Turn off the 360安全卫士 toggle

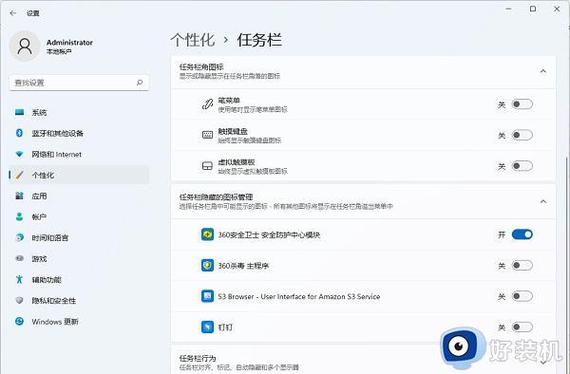(522, 234)
